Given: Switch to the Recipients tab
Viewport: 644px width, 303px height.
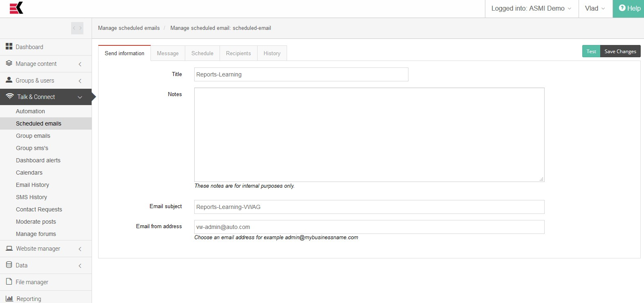Looking at the screenshot, I should (238, 53).
